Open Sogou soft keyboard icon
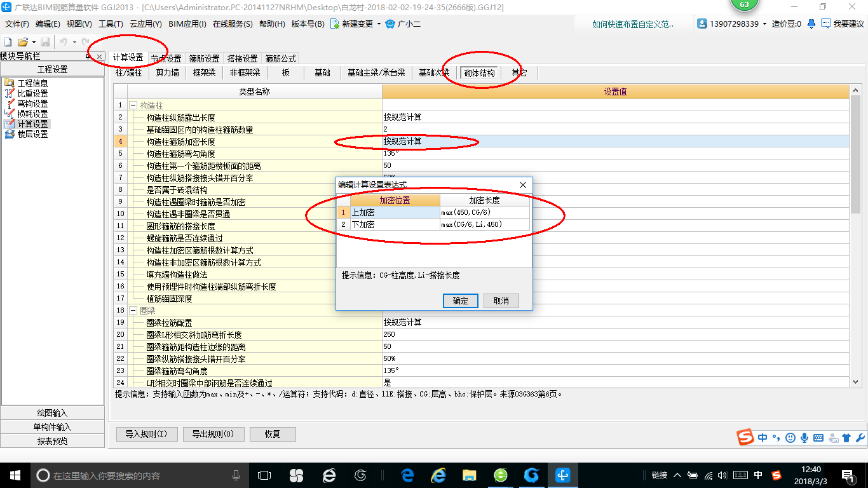The width and height of the screenshot is (868, 488). [x=818, y=437]
